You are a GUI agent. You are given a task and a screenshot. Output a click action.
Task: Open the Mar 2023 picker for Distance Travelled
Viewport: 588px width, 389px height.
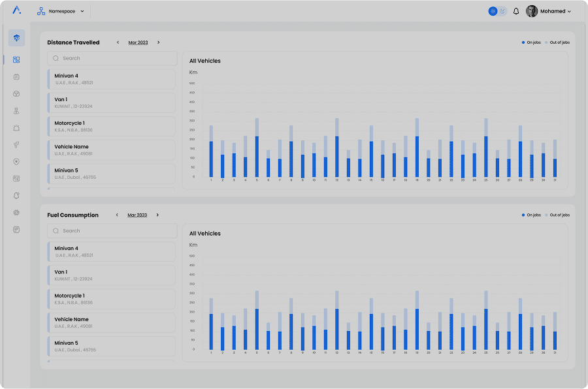(x=138, y=42)
